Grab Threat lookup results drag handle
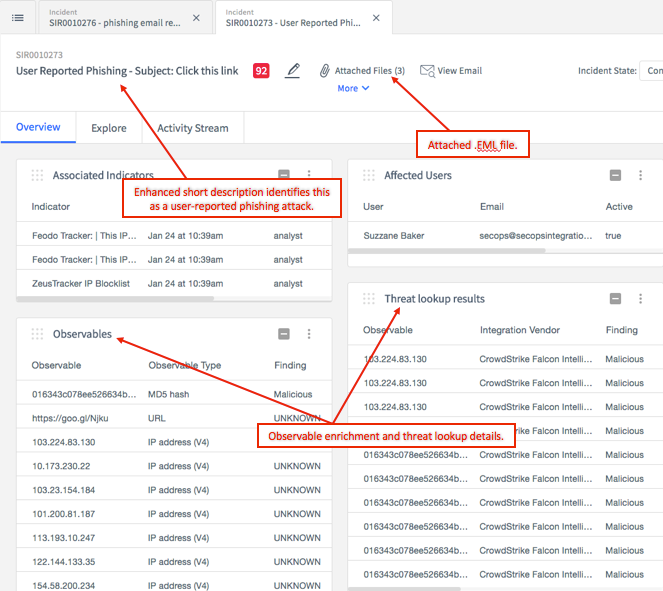 [x=369, y=299]
